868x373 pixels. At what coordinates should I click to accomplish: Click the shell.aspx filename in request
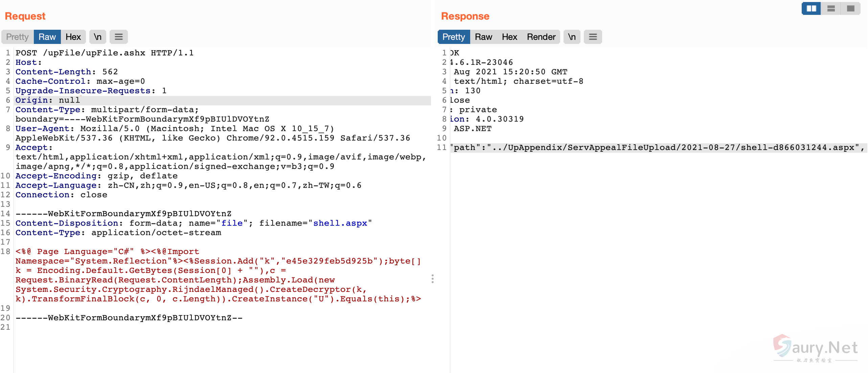[340, 223]
